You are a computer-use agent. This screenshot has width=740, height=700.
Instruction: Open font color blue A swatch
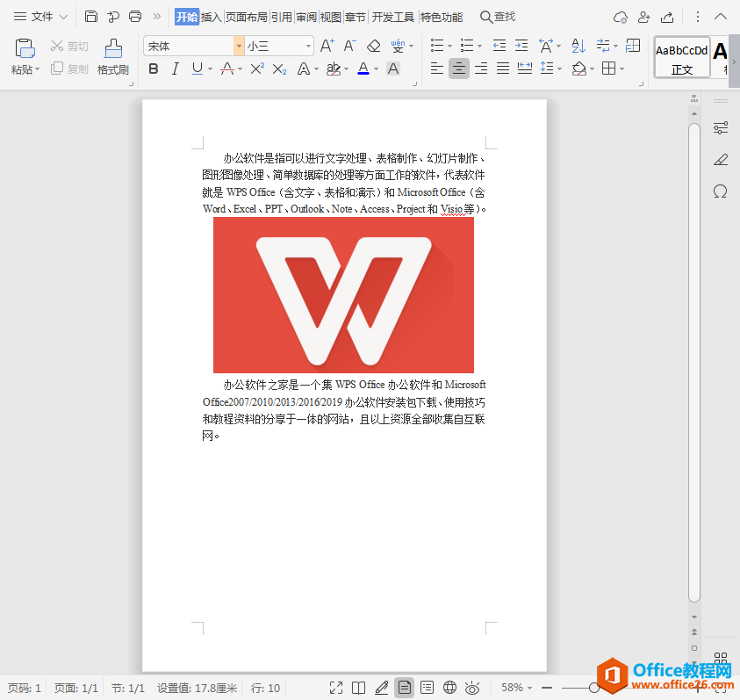[x=363, y=69]
